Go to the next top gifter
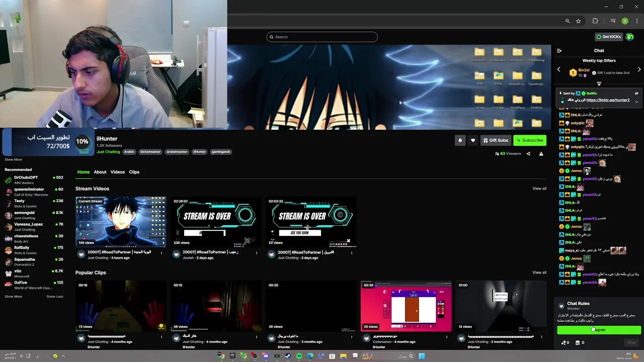Screen dimensions: 644x362 coord(639,69)
